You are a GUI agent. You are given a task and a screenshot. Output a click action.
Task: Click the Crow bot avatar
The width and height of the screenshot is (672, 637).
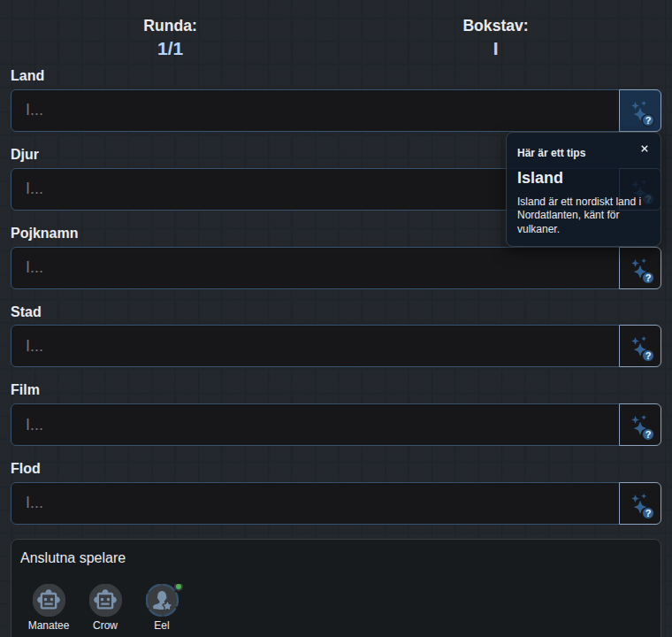[x=105, y=600]
